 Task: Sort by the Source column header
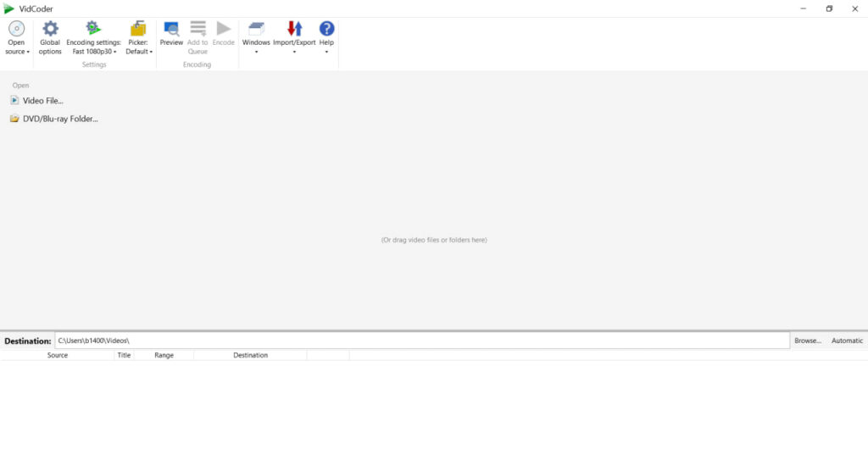[58, 355]
